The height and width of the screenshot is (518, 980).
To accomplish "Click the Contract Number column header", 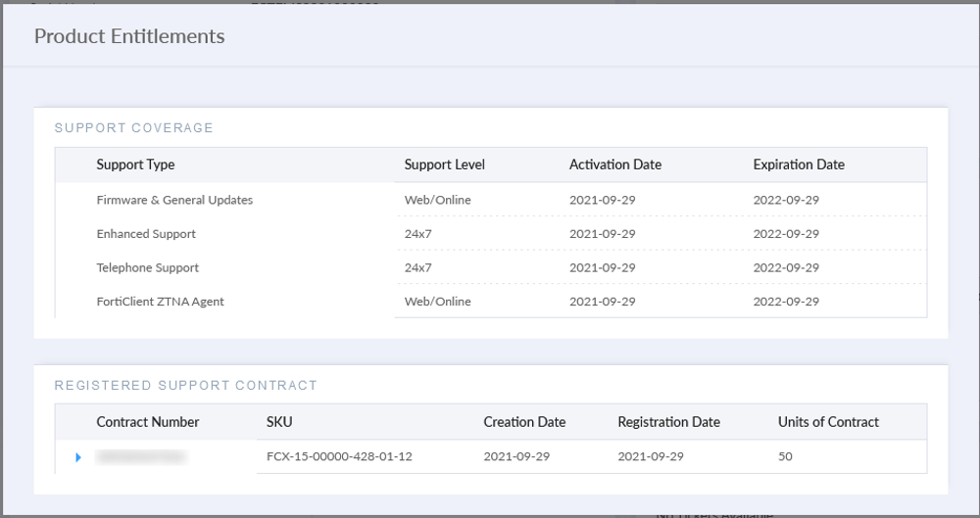I will 148,422.
